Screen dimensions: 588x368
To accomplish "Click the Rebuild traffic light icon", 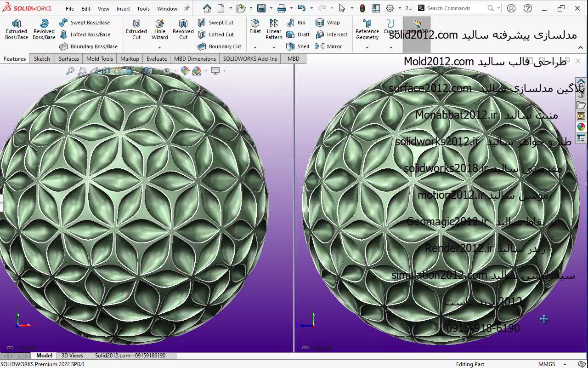I will pyautogui.click(x=362, y=8).
